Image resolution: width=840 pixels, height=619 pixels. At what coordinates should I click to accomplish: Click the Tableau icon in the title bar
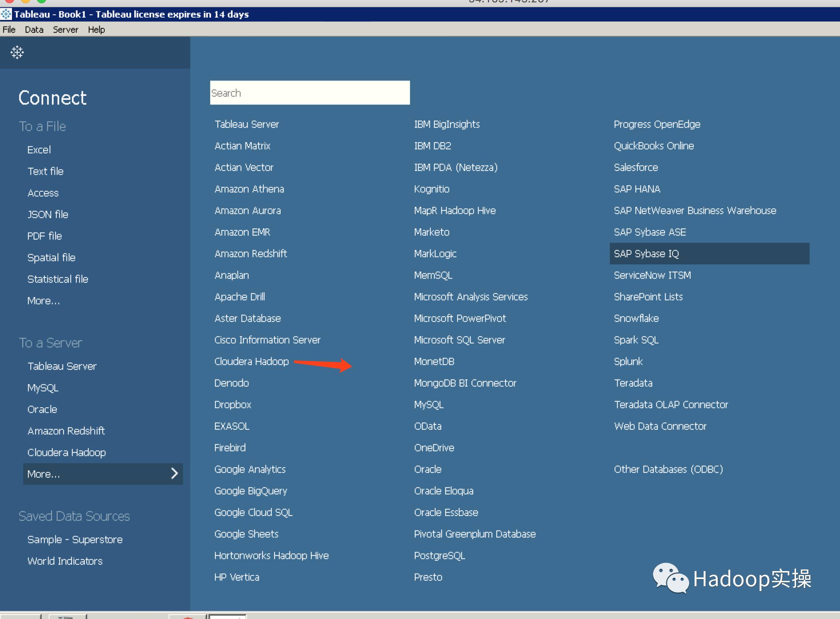tap(6, 14)
